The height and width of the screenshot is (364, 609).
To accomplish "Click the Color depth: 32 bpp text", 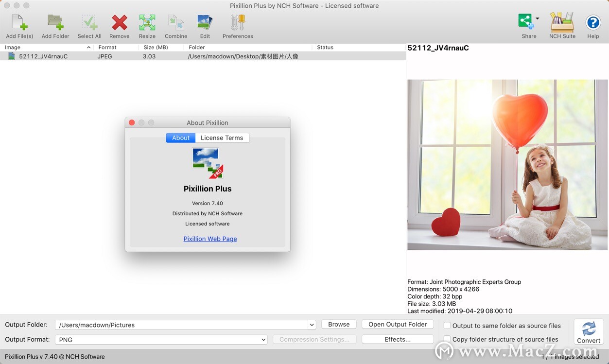I will (435, 296).
